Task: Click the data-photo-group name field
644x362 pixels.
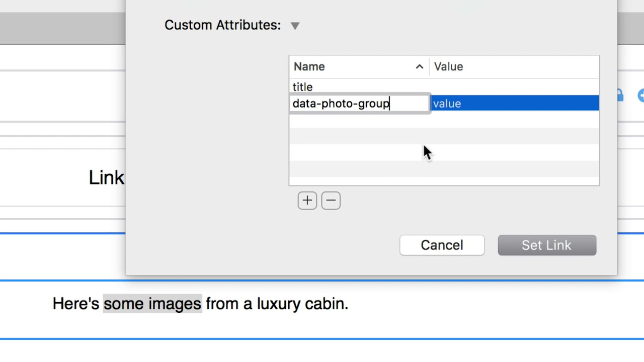Action: coord(359,104)
